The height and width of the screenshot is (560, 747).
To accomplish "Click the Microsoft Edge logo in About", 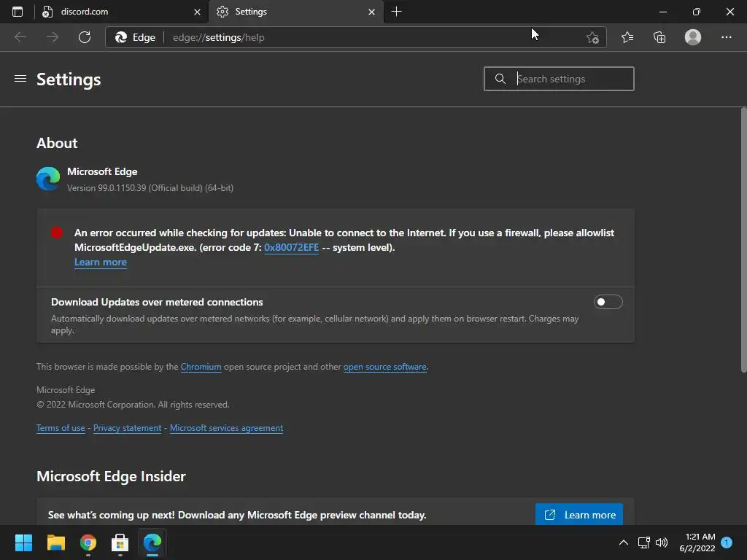I will 48,179.
